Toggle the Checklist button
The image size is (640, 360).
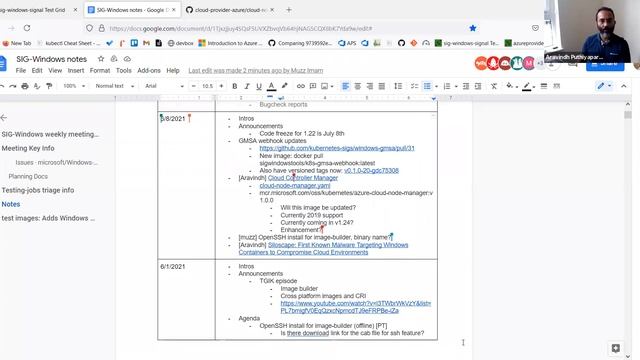tap(414, 86)
